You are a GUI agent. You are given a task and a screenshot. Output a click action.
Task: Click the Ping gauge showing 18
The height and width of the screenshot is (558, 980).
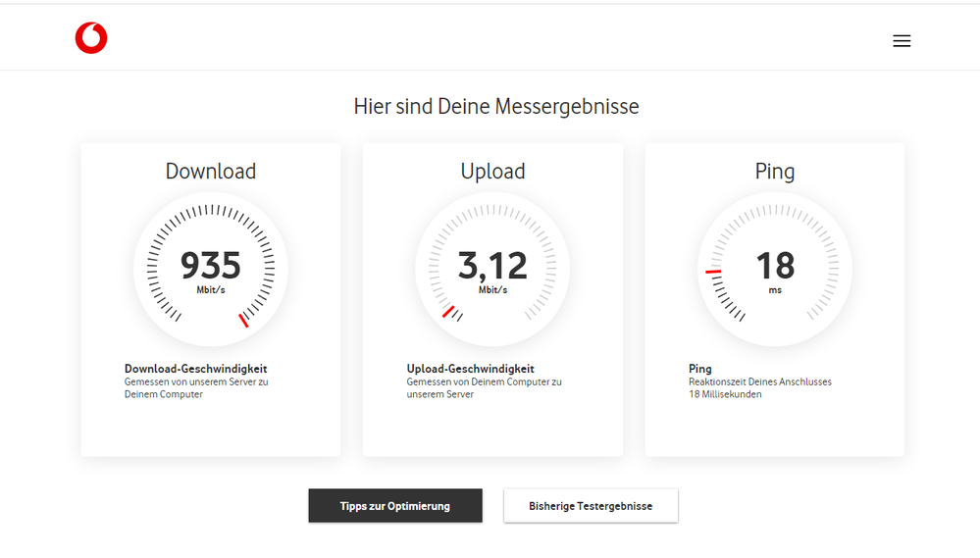[774, 270]
